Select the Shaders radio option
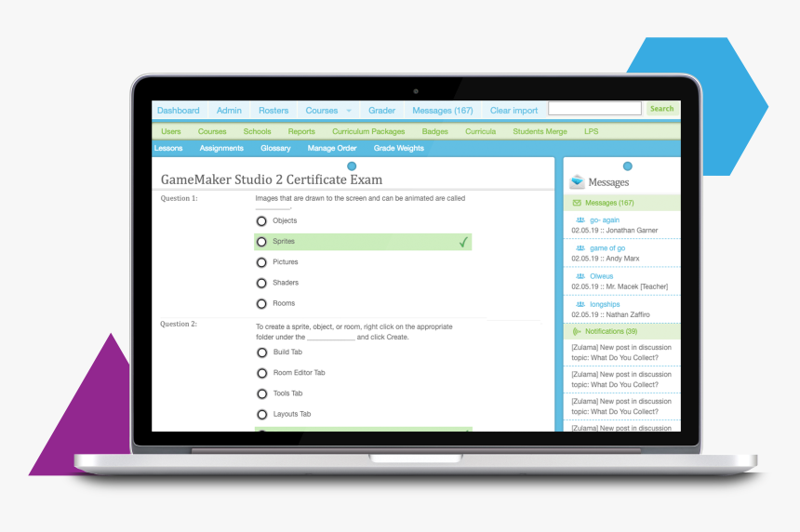Screen dimensions: 800x532 click(x=261, y=283)
